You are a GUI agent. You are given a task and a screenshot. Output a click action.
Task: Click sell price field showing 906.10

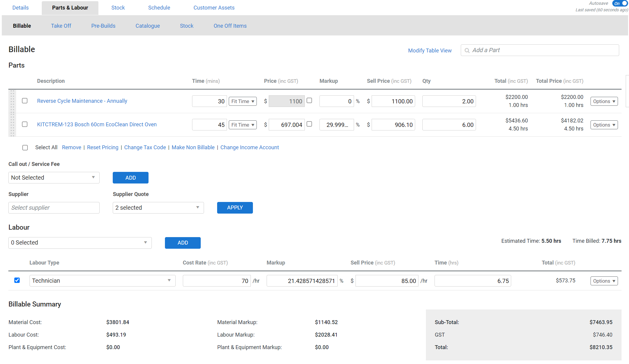point(393,125)
